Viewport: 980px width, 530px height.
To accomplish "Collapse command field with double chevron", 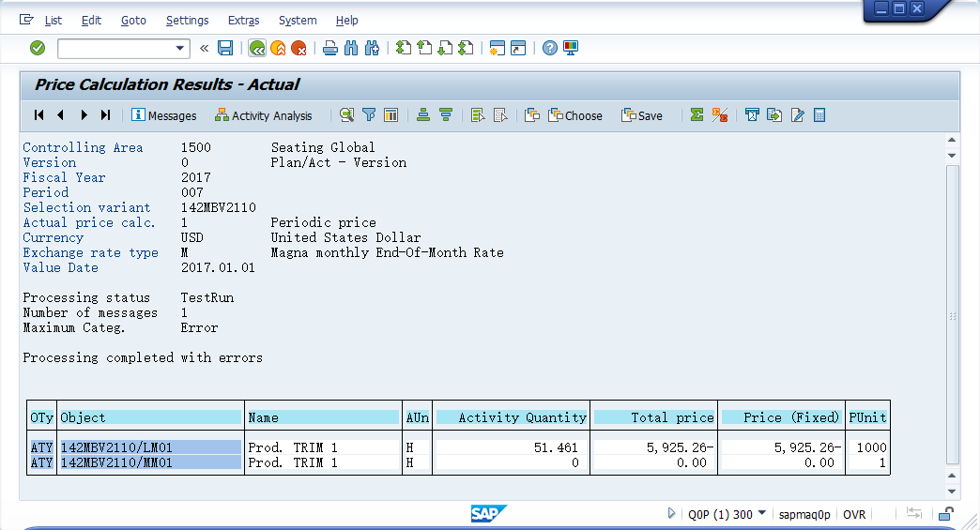I will [x=204, y=48].
